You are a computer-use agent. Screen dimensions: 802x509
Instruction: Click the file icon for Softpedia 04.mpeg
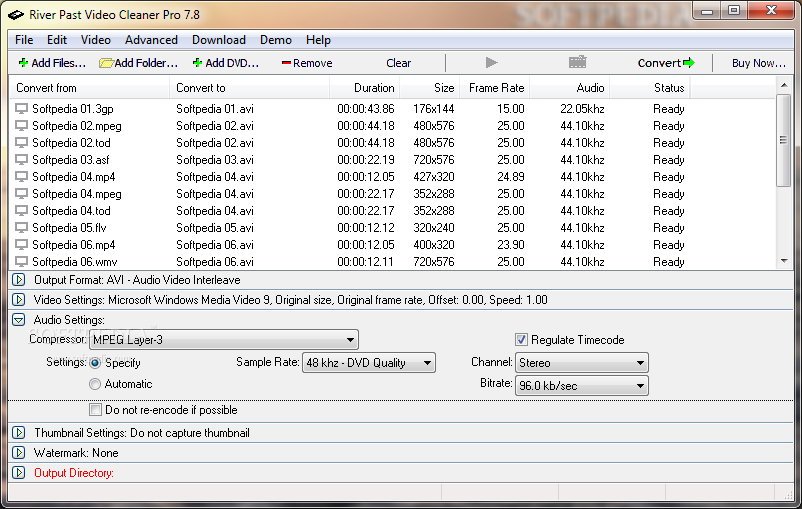[x=21, y=194]
